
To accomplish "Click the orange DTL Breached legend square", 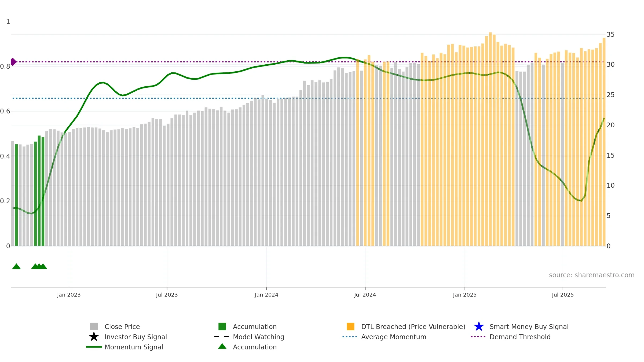I will point(350,327).
